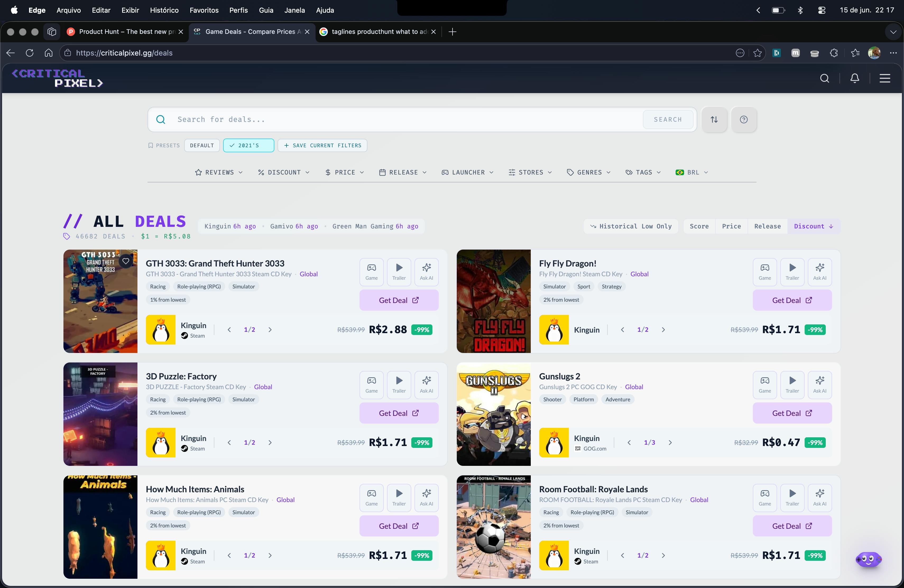904x588 pixels.
Task: Get Deal for Gunslugs 2
Action: (792, 413)
